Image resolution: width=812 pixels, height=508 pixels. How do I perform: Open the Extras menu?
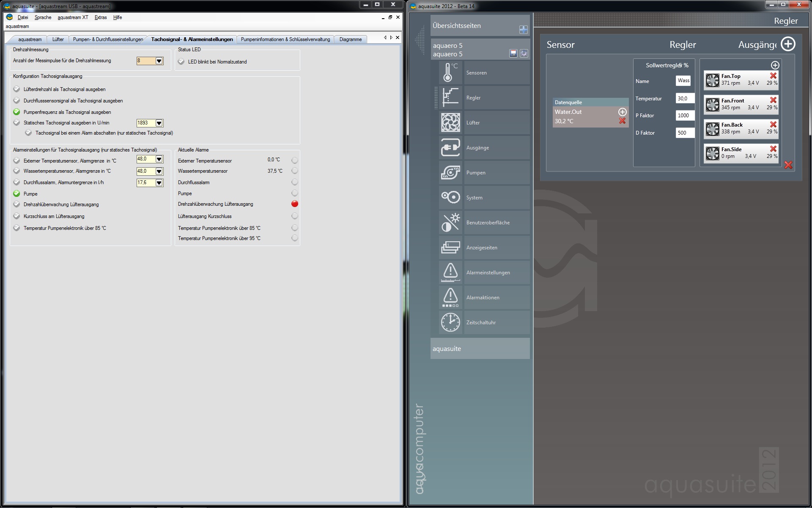[101, 17]
